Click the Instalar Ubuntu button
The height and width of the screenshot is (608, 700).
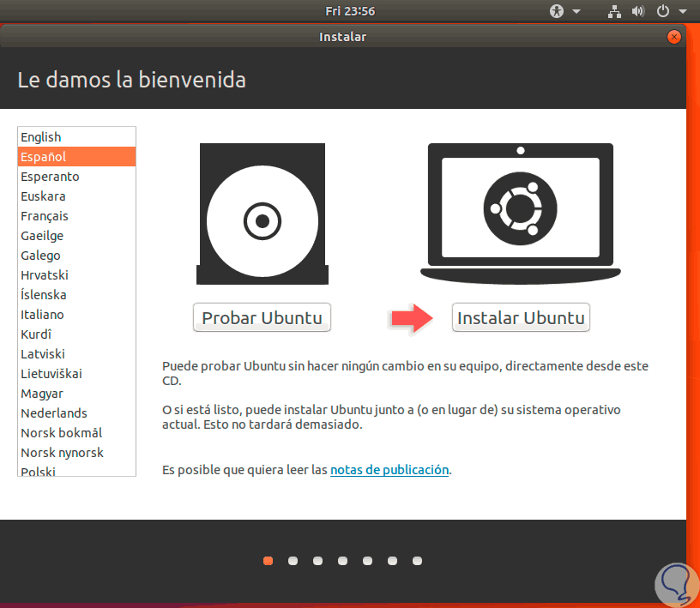point(521,317)
